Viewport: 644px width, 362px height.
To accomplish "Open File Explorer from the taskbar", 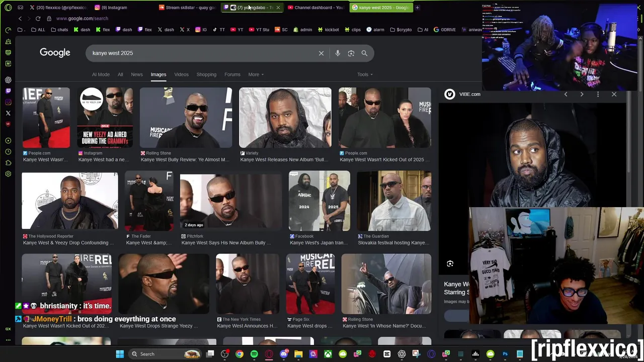I will [298, 354].
